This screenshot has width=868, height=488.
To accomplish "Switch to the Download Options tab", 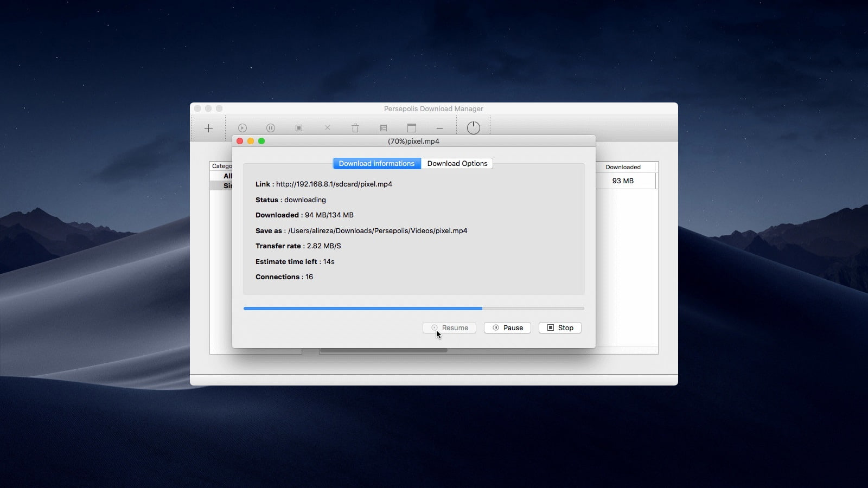I will point(457,163).
